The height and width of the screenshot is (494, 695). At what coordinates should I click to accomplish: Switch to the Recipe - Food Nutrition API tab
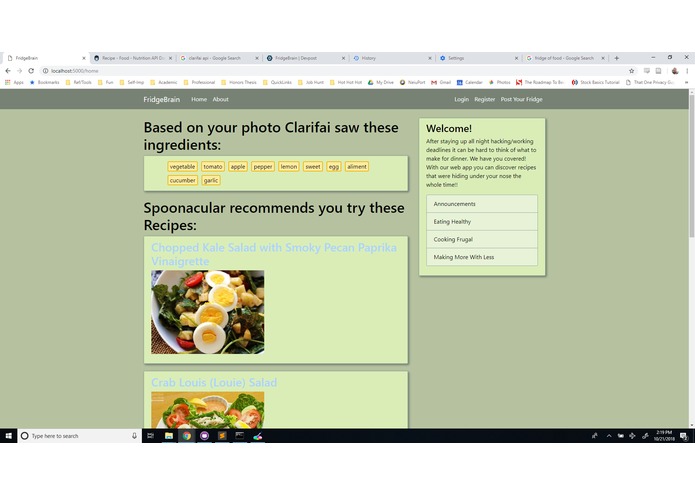click(133, 58)
